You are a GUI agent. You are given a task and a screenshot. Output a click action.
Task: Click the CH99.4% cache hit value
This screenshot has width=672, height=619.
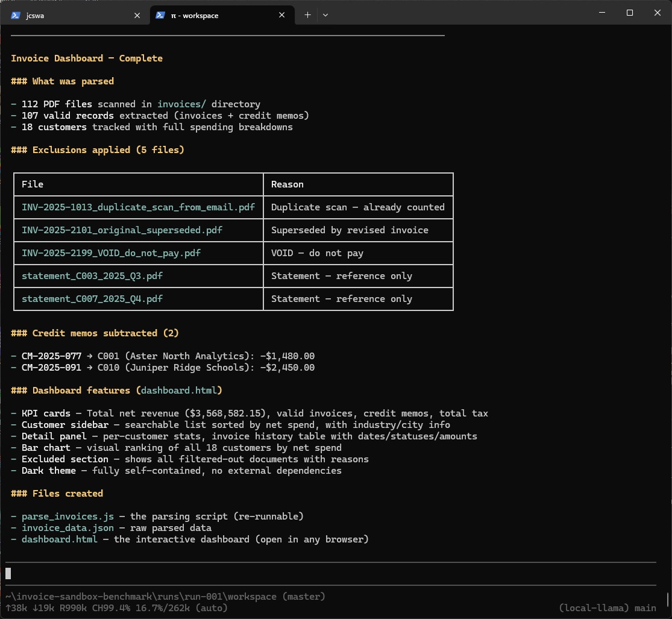pos(111,608)
